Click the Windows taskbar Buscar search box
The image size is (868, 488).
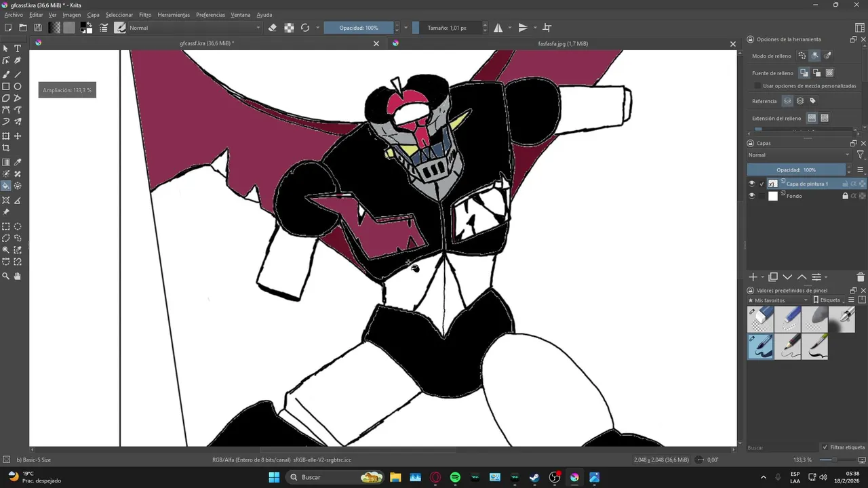(x=336, y=477)
